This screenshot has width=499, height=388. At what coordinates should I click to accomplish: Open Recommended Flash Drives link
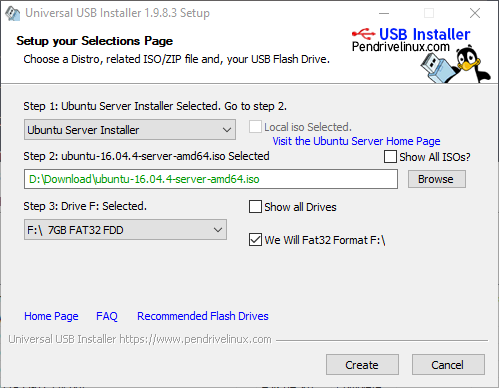pos(203,316)
